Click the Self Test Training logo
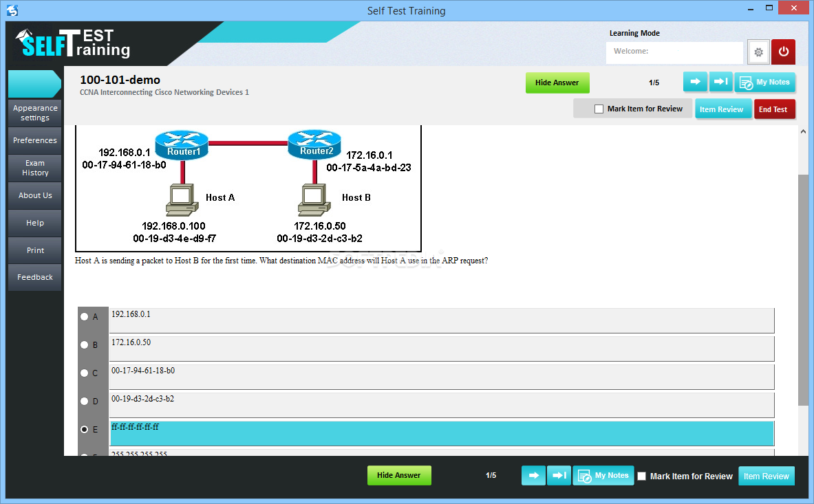 click(73, 43)
